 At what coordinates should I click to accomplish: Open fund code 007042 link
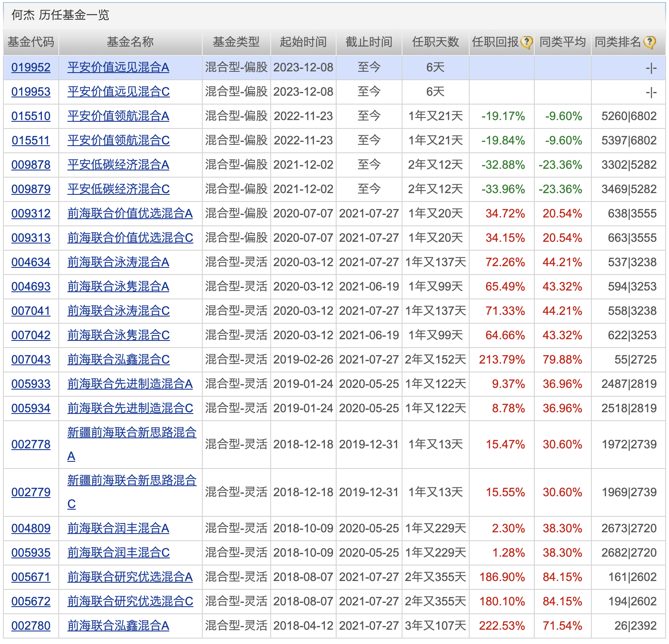tap(31, 335)
